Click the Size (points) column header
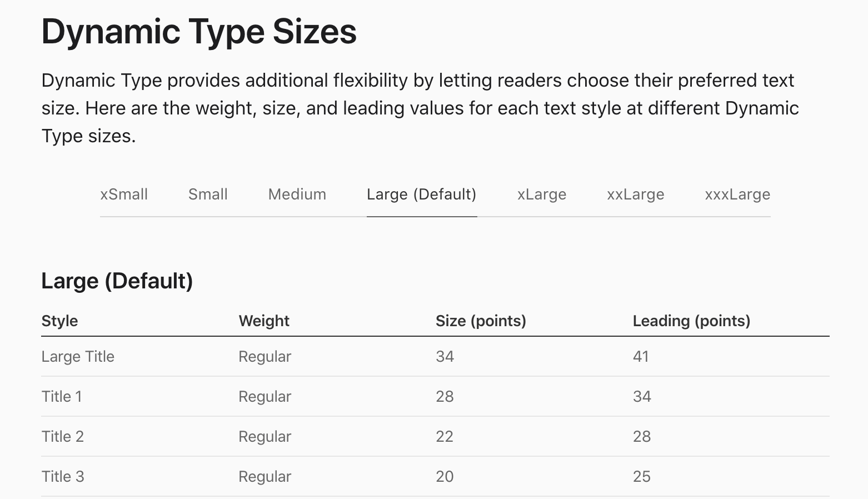Viewport: 868px width, 499px height. pyautogui.click(x=481, y=321)
